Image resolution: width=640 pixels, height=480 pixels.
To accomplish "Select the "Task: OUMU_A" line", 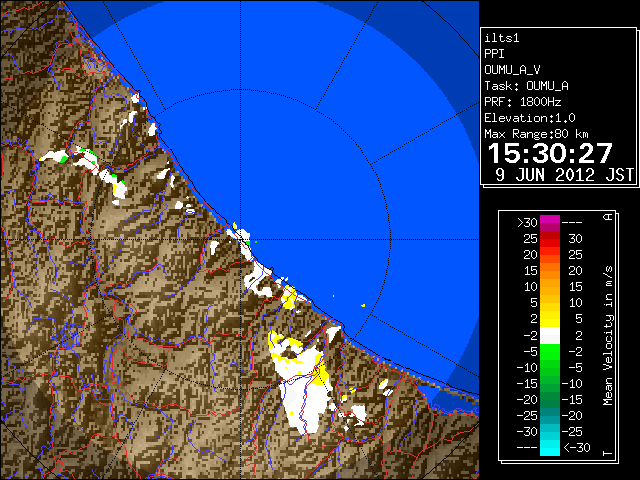I will (526, 86).
